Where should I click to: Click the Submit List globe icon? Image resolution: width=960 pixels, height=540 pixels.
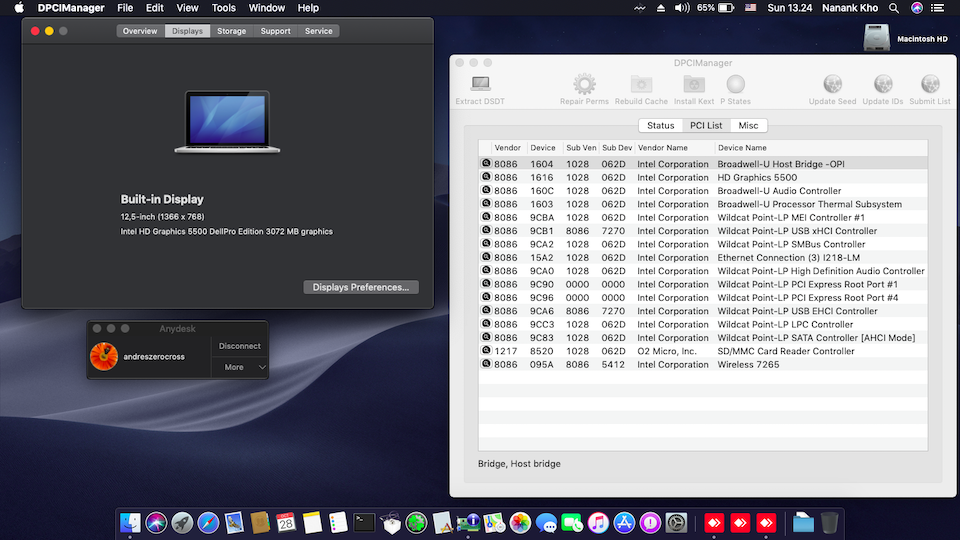[x=929, y=84]
